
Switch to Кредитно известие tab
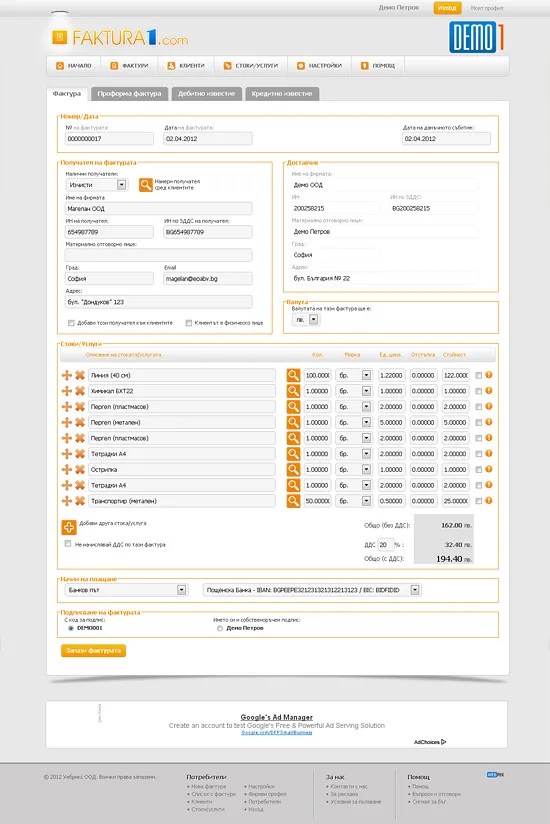click(282, 94)
